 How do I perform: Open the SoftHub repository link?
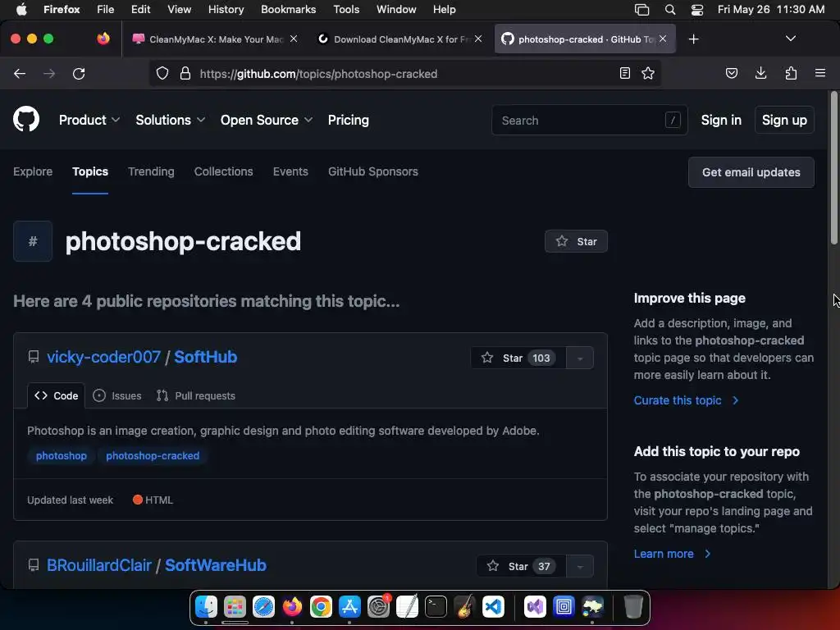206,357
